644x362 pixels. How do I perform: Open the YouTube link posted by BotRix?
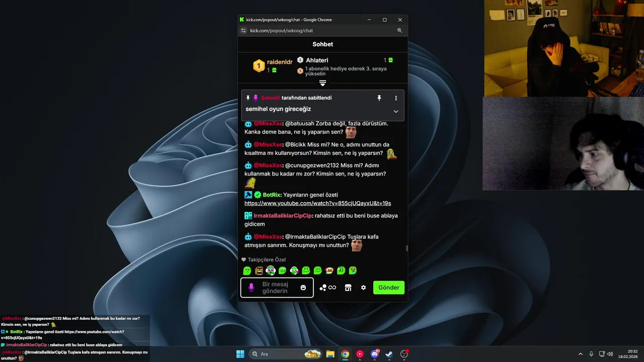(317, 203)
